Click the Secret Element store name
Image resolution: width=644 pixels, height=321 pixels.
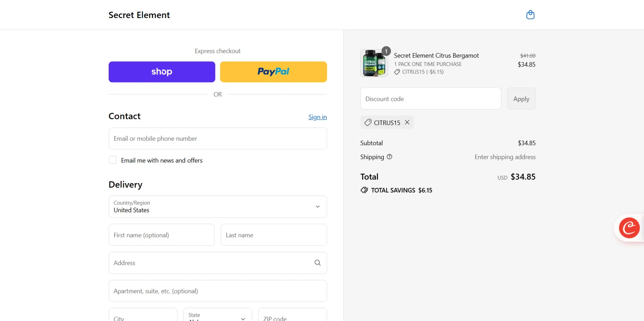[x=139, y=15]
